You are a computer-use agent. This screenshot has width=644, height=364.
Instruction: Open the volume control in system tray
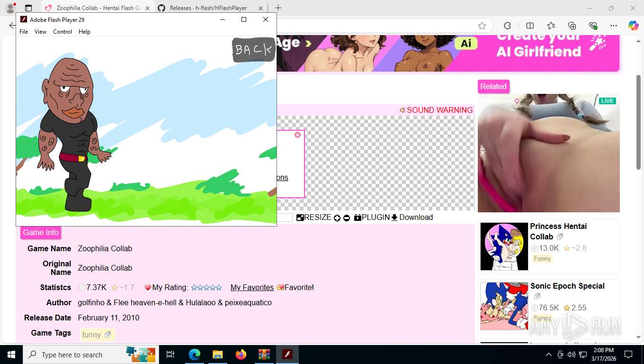[x=572, y=355]
